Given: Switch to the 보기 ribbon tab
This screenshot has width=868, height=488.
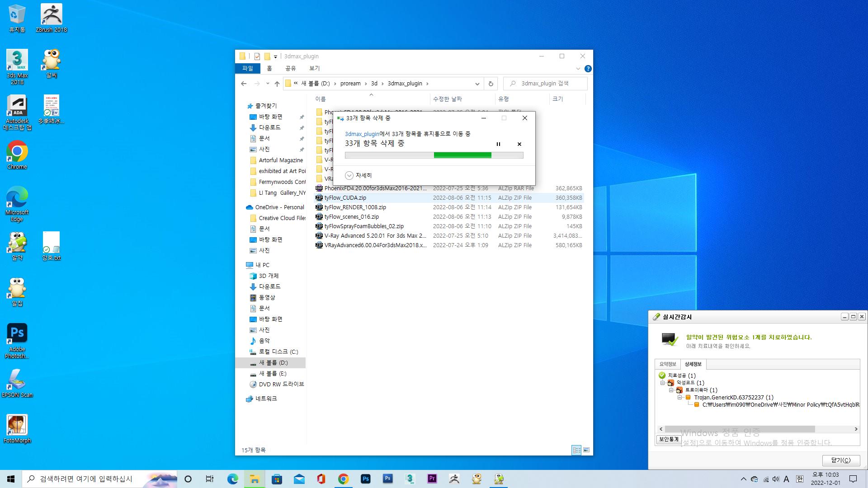Looking at the screenshot, I should click(x=314, y=68).
